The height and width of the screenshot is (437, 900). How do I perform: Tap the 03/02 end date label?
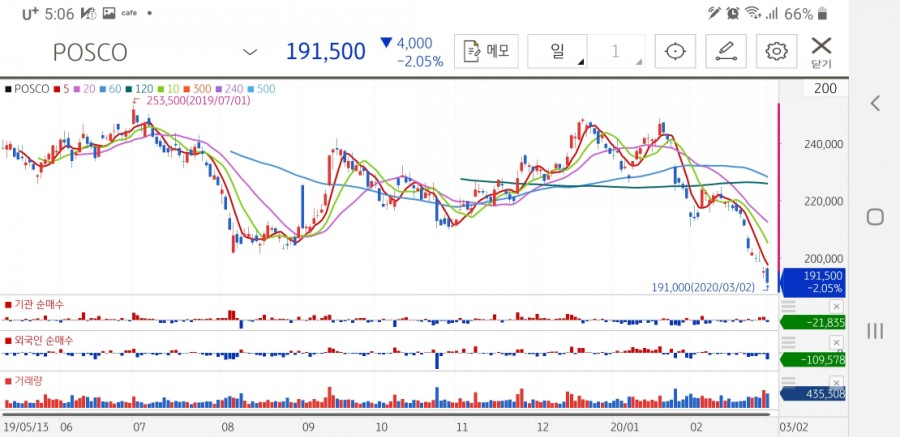tap(794, 427)
